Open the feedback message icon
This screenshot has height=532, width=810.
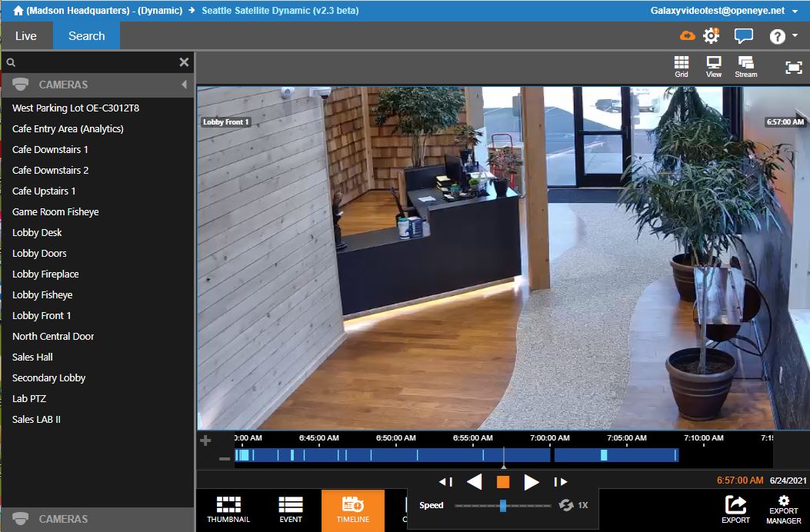click(743, 35)
